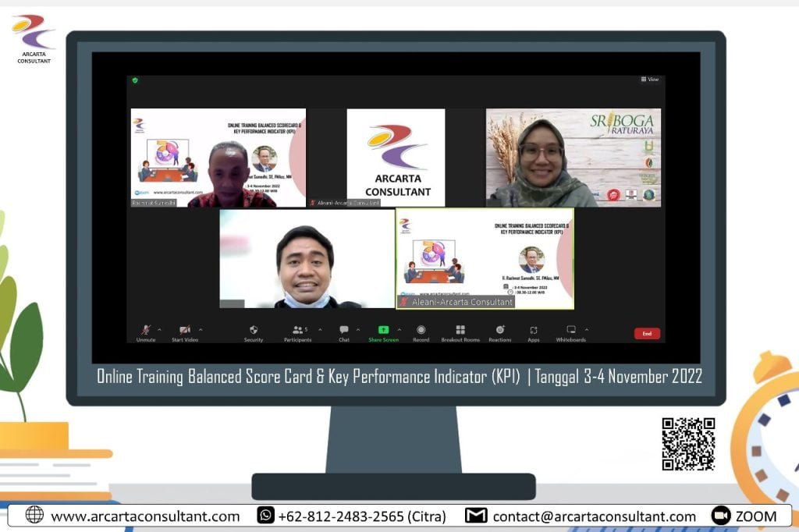
Task: Open Breakout Rooms
Action: [460, 331]
